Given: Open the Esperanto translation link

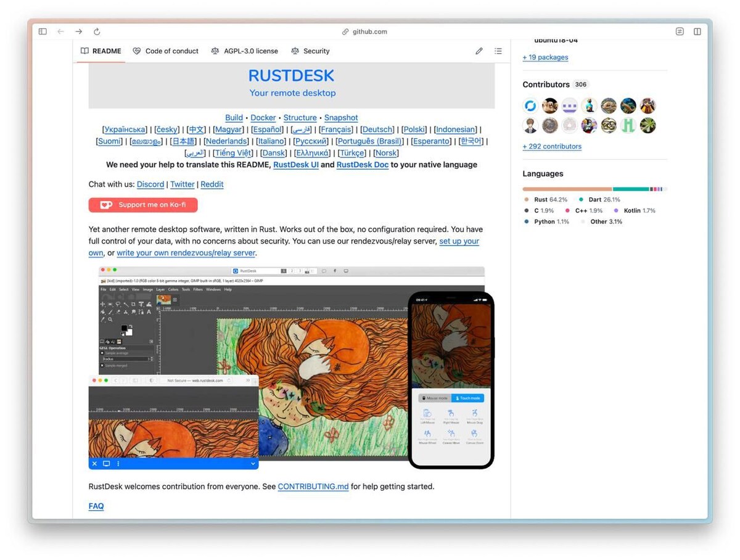Looking at the screenshot, I should [x=431, y=141].
